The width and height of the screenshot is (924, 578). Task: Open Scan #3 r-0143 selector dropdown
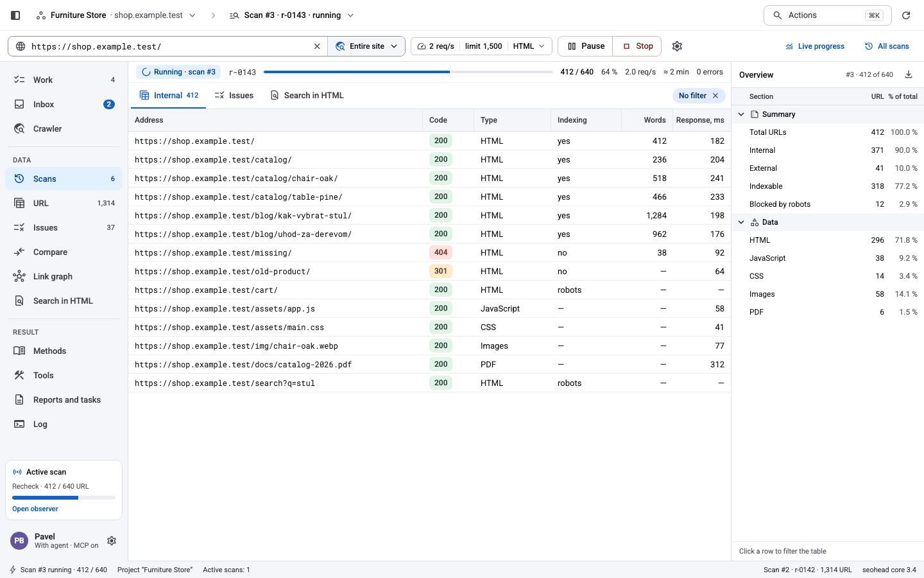click(292, 15)
